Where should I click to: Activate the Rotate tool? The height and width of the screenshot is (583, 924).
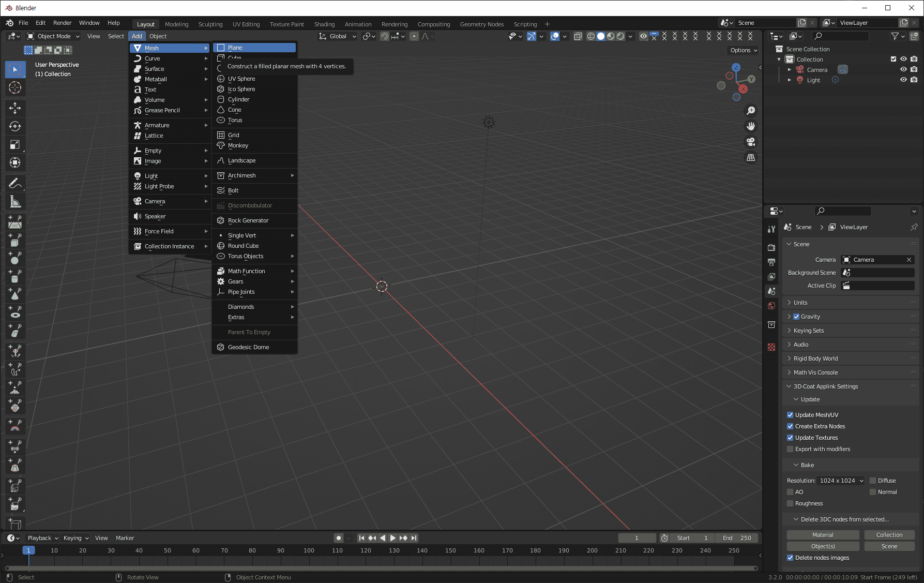point(15,126)
